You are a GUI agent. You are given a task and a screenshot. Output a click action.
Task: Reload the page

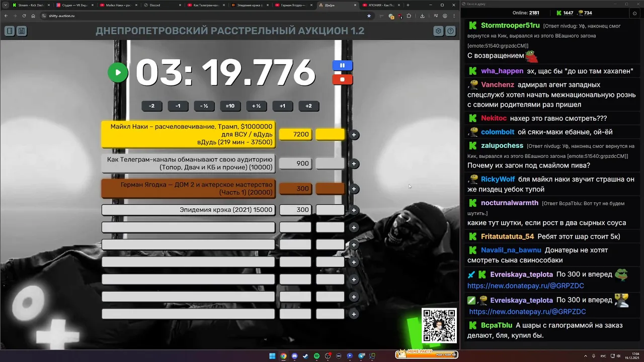tap(24, 16)
